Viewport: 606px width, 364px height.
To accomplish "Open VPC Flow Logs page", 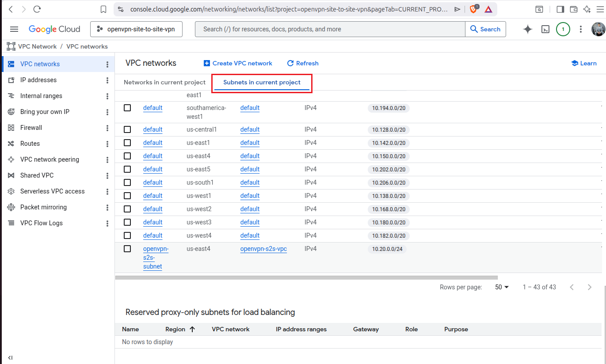I will [42, 223].
